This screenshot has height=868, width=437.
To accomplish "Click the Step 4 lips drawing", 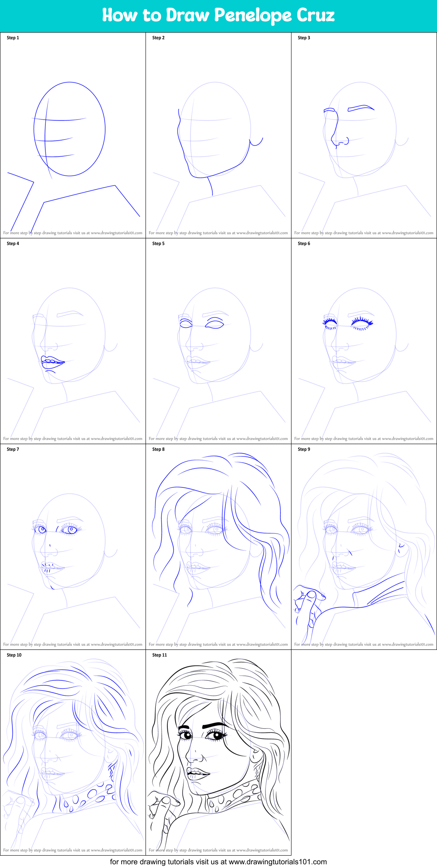I will [73, 342].
